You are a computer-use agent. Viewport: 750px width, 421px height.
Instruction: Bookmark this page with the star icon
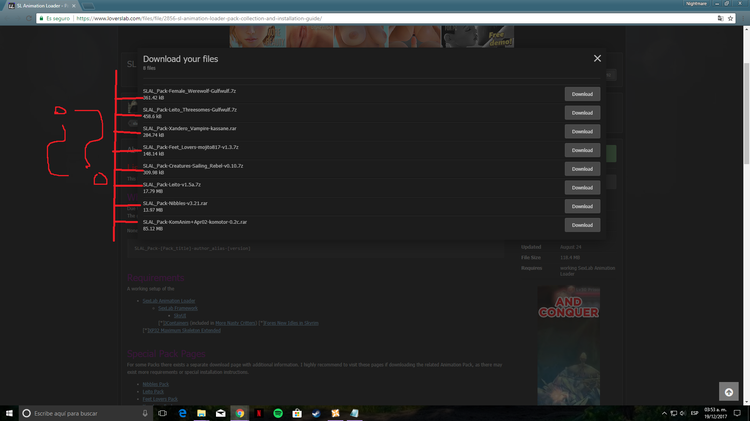(x=730, y=18)
